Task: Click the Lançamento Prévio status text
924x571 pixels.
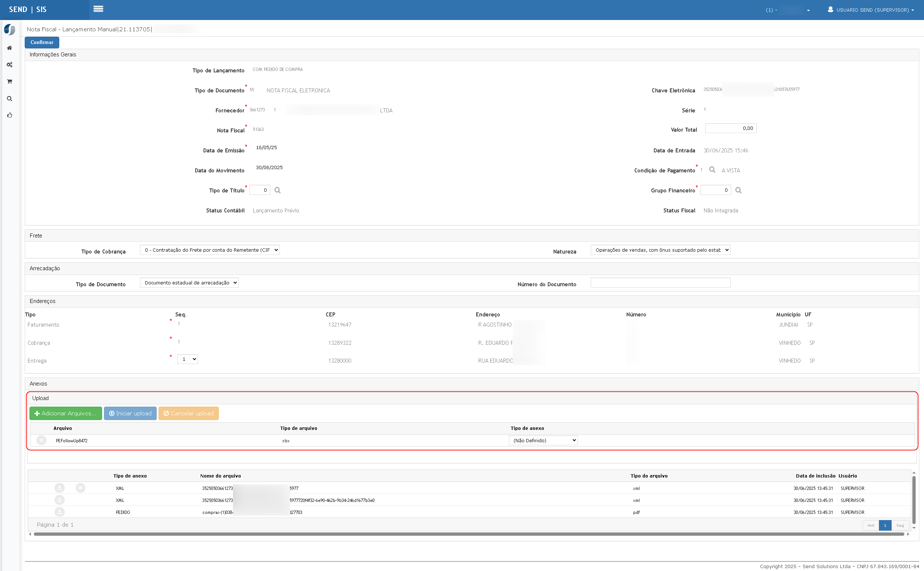Action: (x=276, y=211)
